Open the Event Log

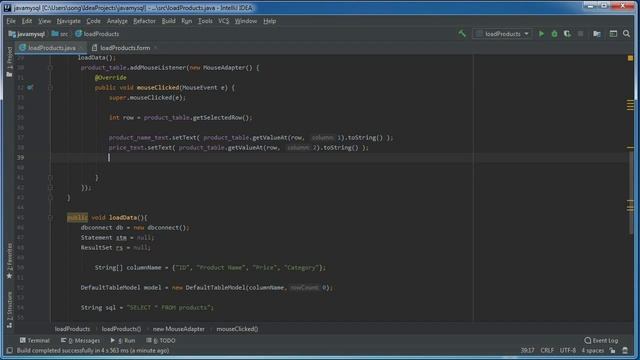(601, 340)
